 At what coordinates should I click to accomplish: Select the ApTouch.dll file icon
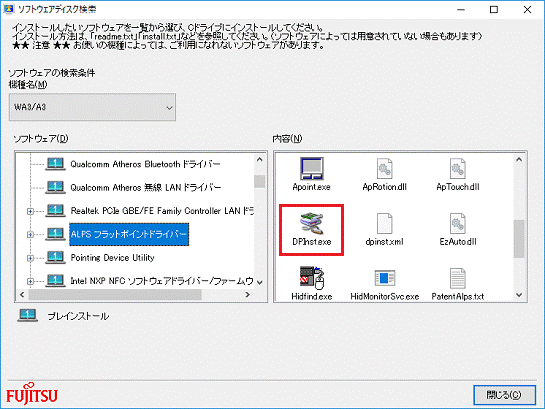(x=457, y=169)
